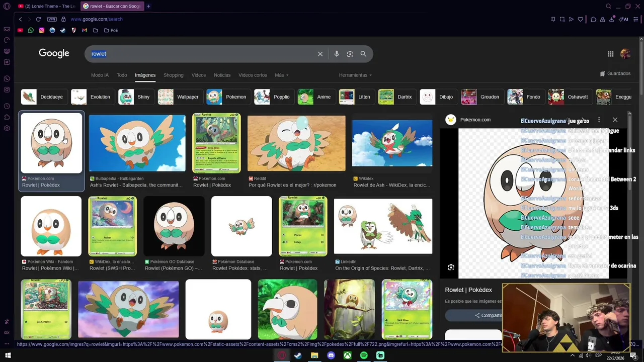Switch to Shopping results tab
Image resolution: width=644 pixels, height=362 pixels.
coord(174,75)
